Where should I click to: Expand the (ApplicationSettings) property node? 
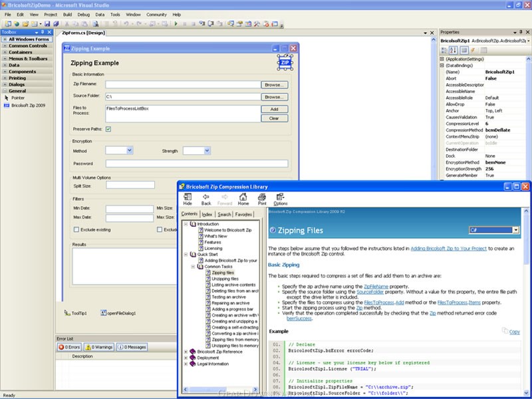pyautogui.click(x=442, y=59)
